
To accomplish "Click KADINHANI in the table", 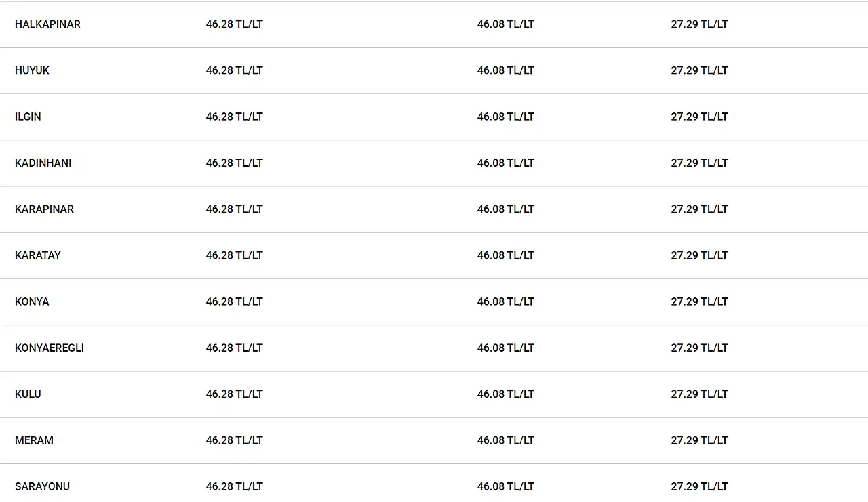I will coord(43,163).
